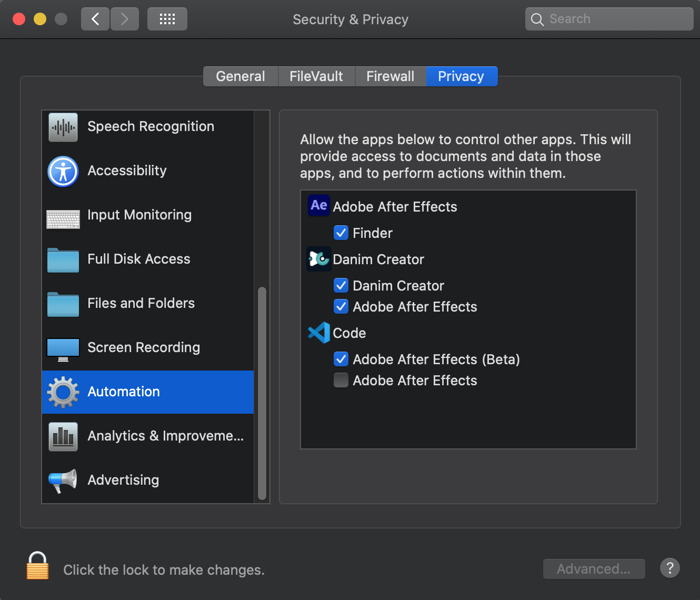Click the red close window button

point(19,19)
